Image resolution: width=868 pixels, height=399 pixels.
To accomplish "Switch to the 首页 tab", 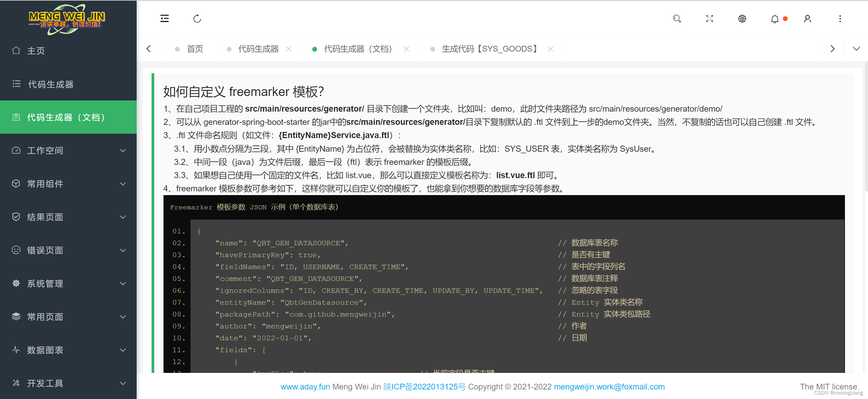I will 195,49.
